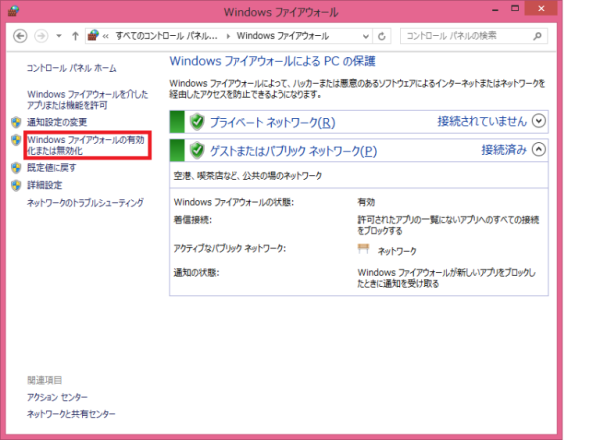This screenshot has height=440, width=600.
Task: Select すべてのコントロール パネル breadcrumb
Action: (x=166, y=36)
